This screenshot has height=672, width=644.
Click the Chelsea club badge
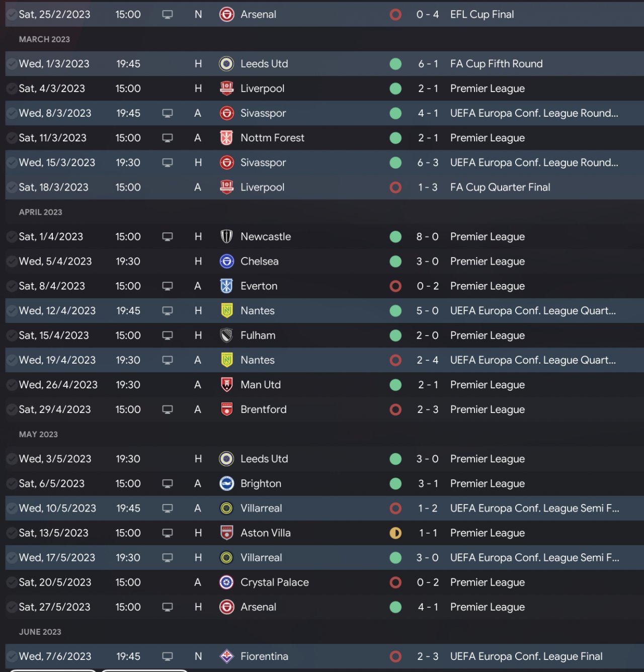pos(227,262)
